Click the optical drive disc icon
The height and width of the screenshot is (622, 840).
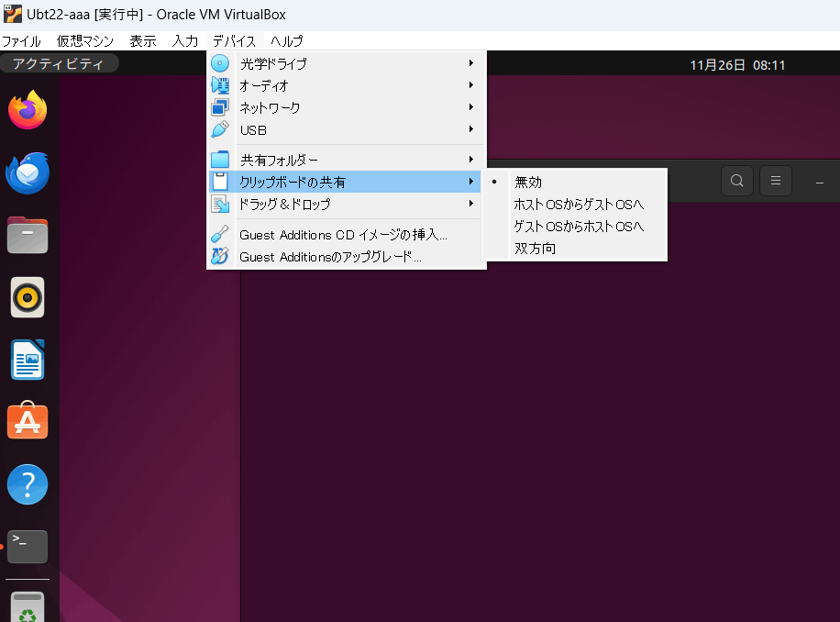point(220,63)
